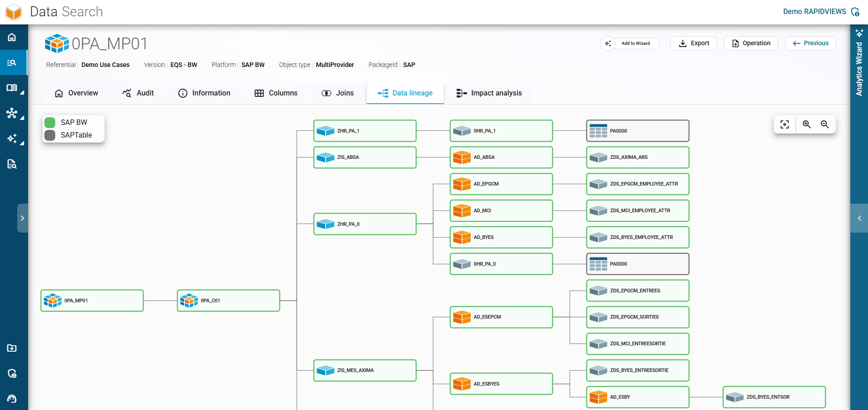Viewport: 868px width, 410px height.
Task: Click the orange cube icon of AD_ESBY
Action: tap(598, 397)
